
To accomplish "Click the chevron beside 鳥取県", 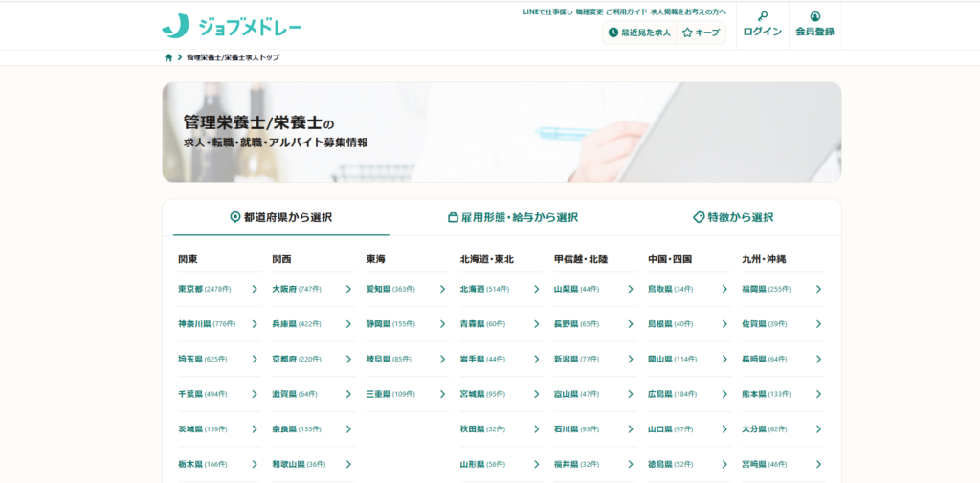I will [725, 289].
